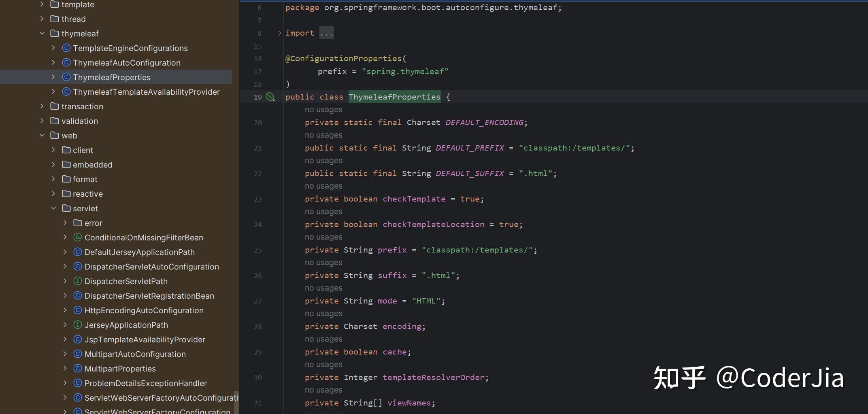Click the ThymeleafTemplateAvailabilityProvider class icon
The image size is (868, 414).
click(x=66, y=92)
